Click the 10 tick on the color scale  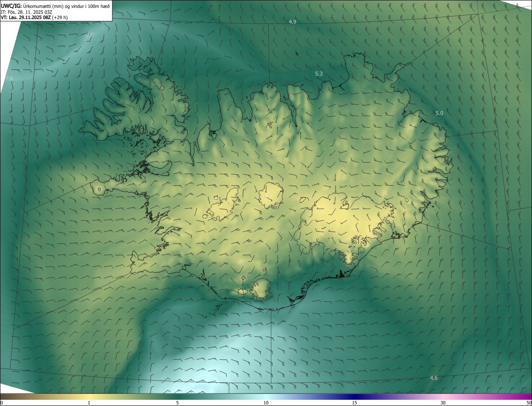click(266, 403)
